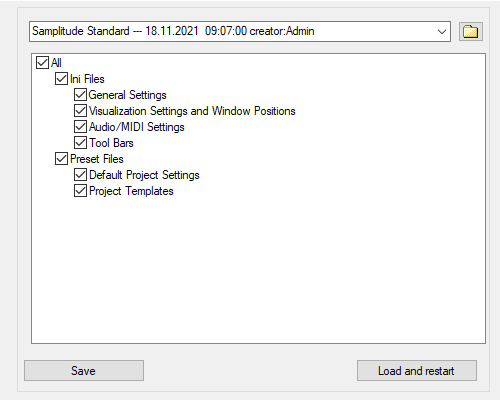Screen dimensions: 500x400
Task: Select the Samplitude Standard preset combo box
Action: click(240, 32)
